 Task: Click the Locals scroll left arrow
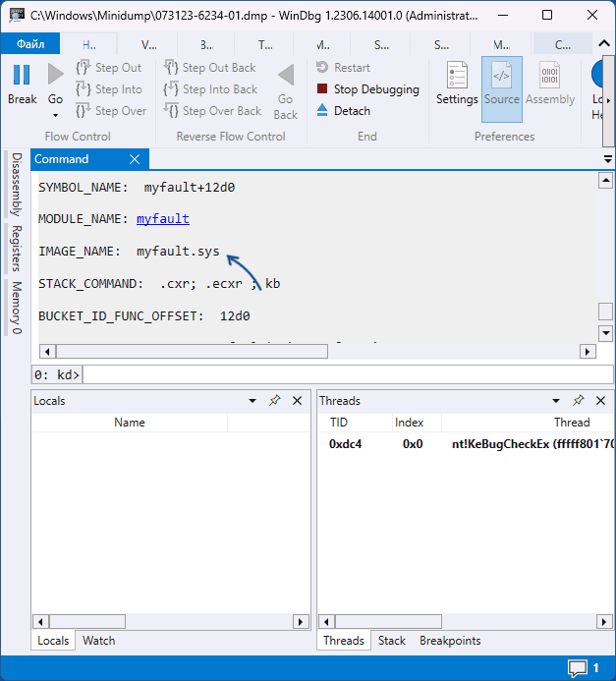tap(40, 622)
